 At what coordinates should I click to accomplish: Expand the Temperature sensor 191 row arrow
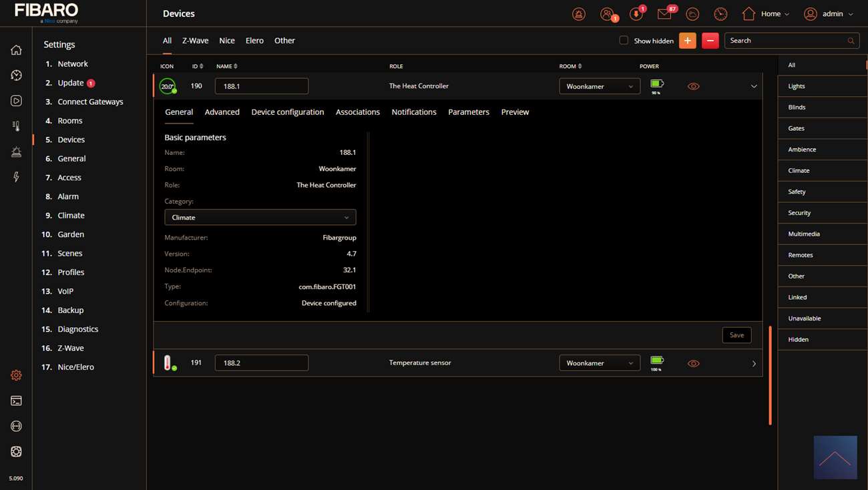tap(754, 364)
